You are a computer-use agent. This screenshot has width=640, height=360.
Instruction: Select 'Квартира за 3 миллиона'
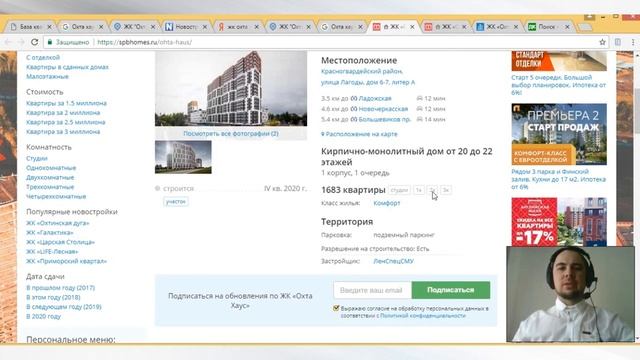point(63,131)
